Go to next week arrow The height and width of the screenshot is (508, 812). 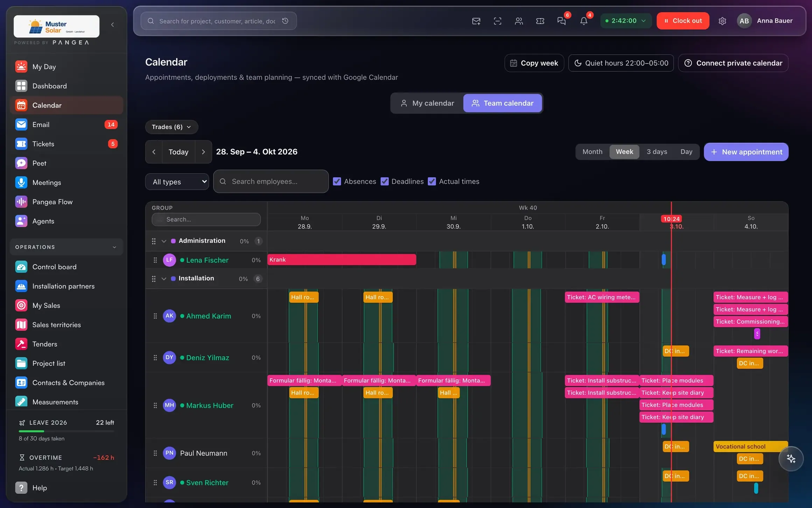[x=203, y=152]
